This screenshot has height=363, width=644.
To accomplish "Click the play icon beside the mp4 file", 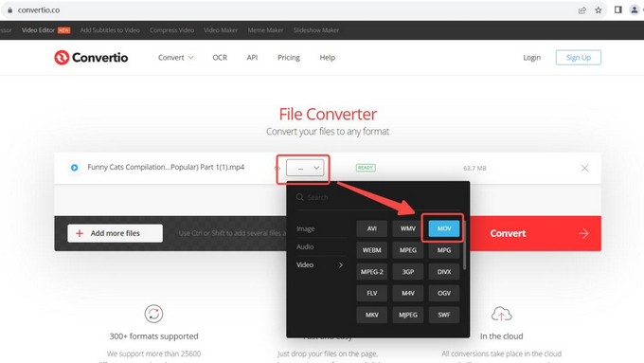I will [74, 168].
